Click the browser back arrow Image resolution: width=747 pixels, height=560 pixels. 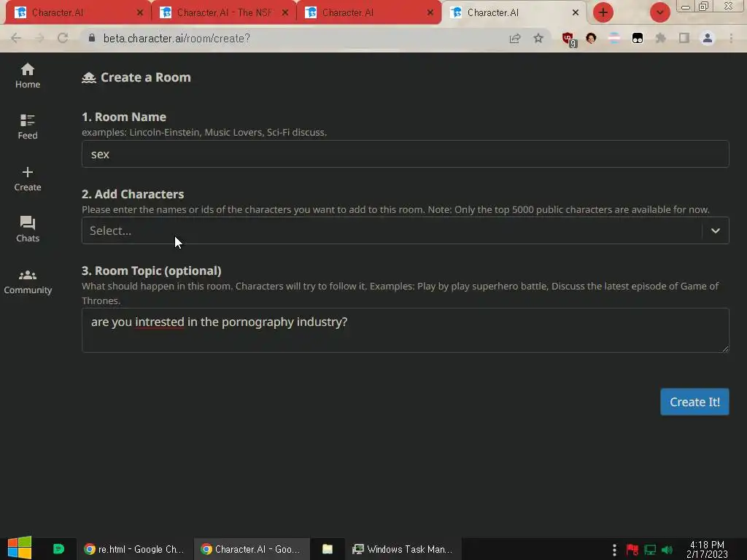coord(16,39)
